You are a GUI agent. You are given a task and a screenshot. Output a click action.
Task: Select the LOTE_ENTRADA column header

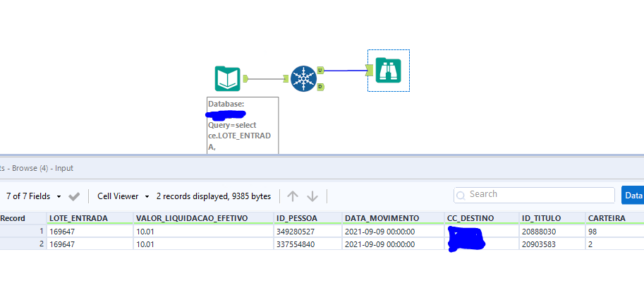pos(90,218)
